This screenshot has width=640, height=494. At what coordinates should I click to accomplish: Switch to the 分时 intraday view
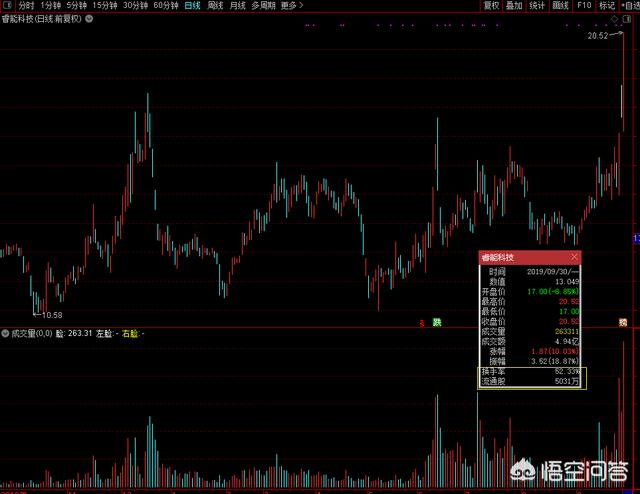click(x=26, y=5)
